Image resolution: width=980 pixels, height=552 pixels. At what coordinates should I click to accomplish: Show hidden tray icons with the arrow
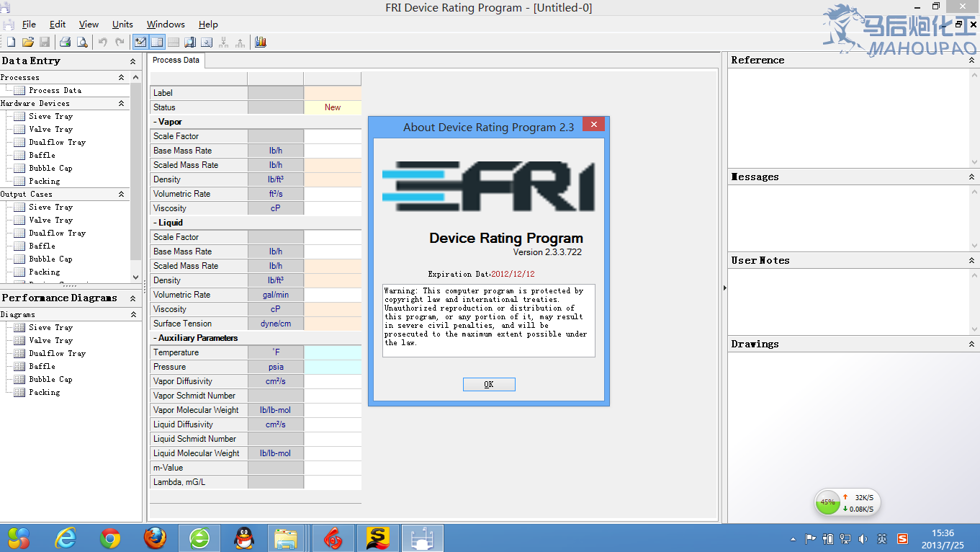(794, 539)
